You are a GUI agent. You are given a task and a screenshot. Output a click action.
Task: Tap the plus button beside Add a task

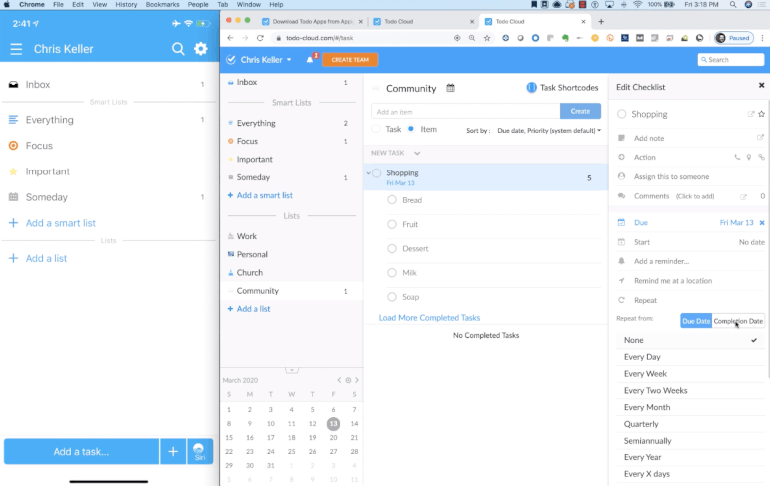173,451
